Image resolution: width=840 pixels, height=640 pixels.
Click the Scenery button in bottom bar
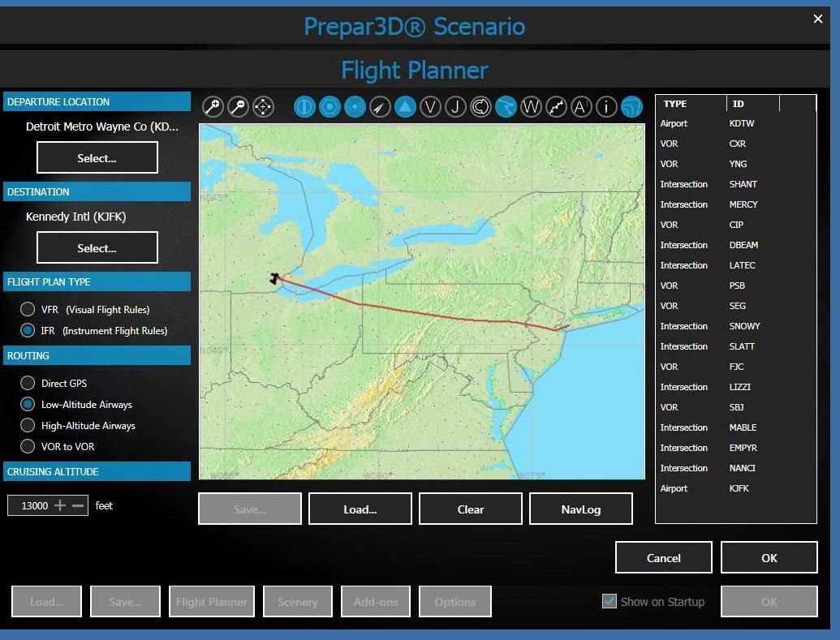[298, 601]
